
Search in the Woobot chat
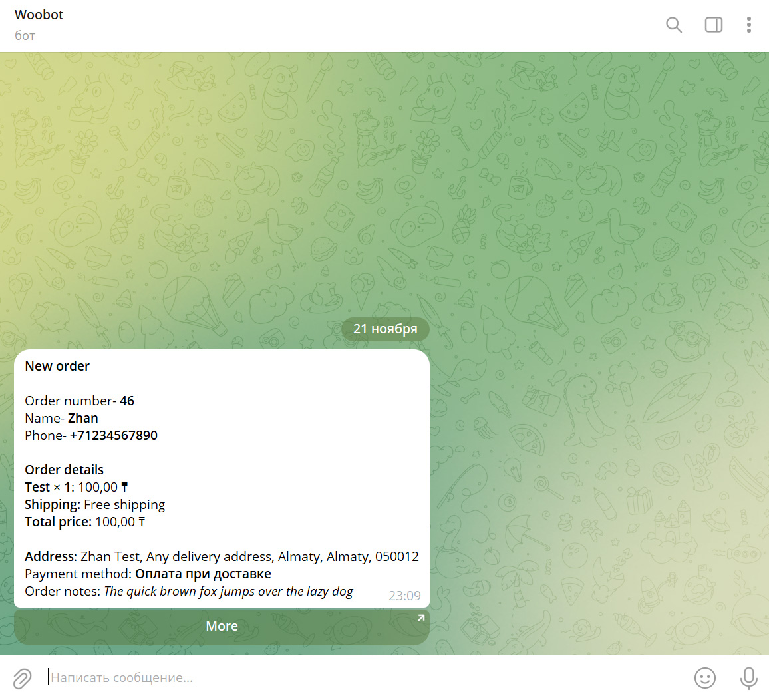pyautogui.click(x=674, y=25)
